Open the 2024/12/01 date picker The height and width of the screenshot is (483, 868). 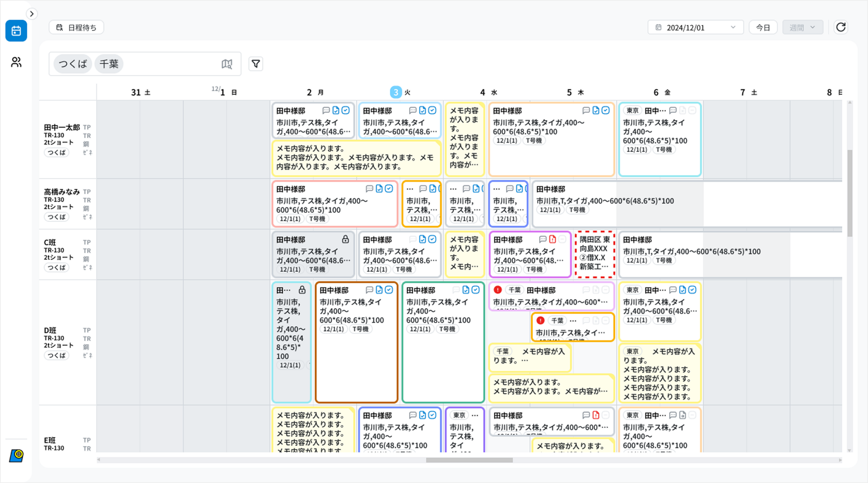click(695, 27)
